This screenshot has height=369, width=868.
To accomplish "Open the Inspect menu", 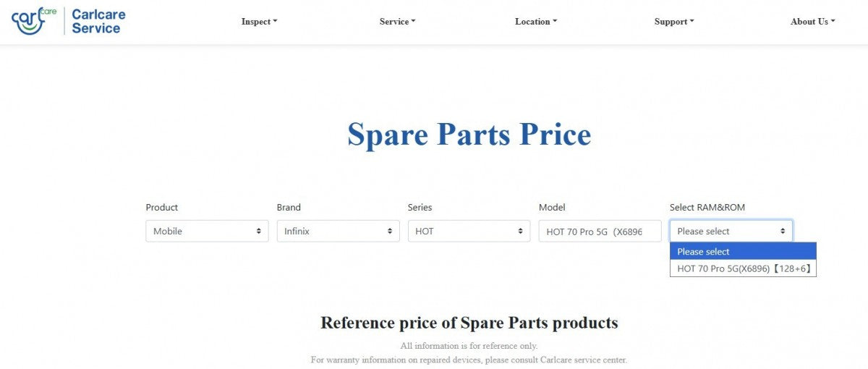I will point(258,22).
